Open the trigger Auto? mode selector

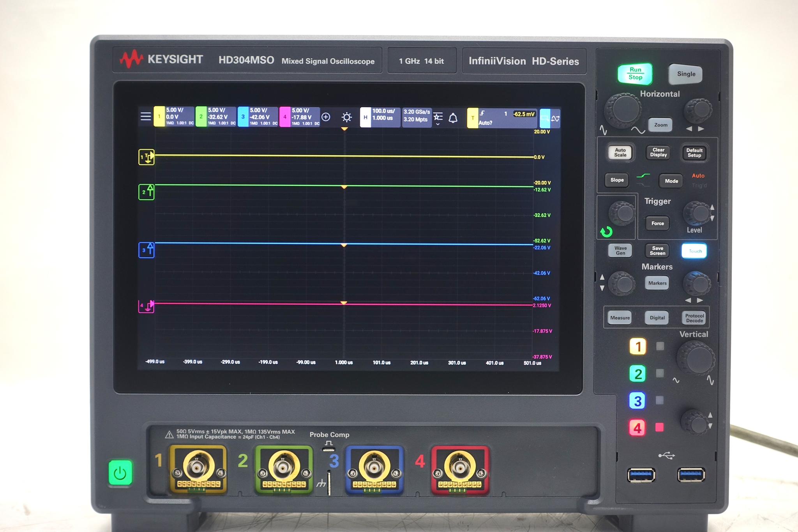[x=486, y=122]
